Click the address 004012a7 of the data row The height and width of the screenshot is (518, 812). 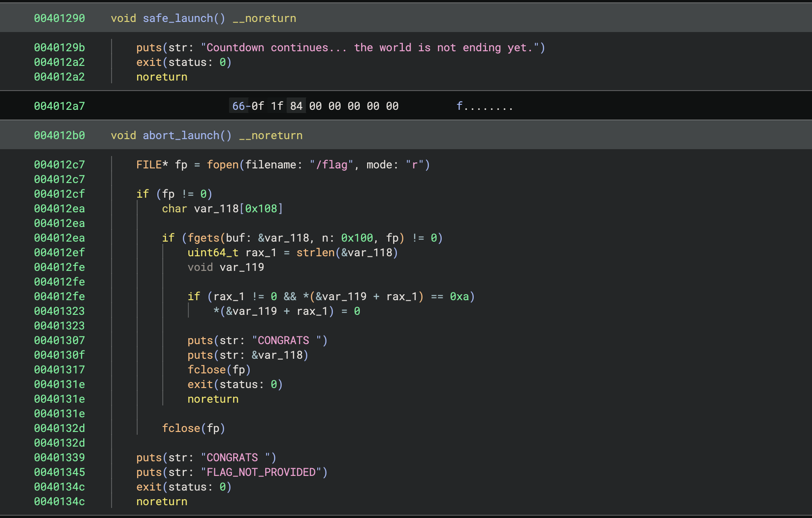(59, 106)
